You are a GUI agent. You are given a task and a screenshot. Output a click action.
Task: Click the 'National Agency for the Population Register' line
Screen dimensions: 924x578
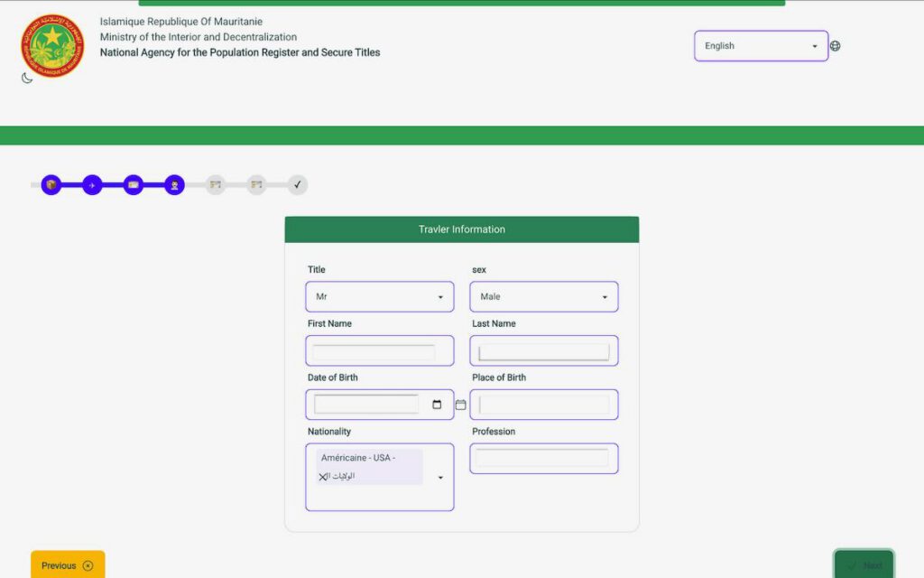click(x=240, y=52)
